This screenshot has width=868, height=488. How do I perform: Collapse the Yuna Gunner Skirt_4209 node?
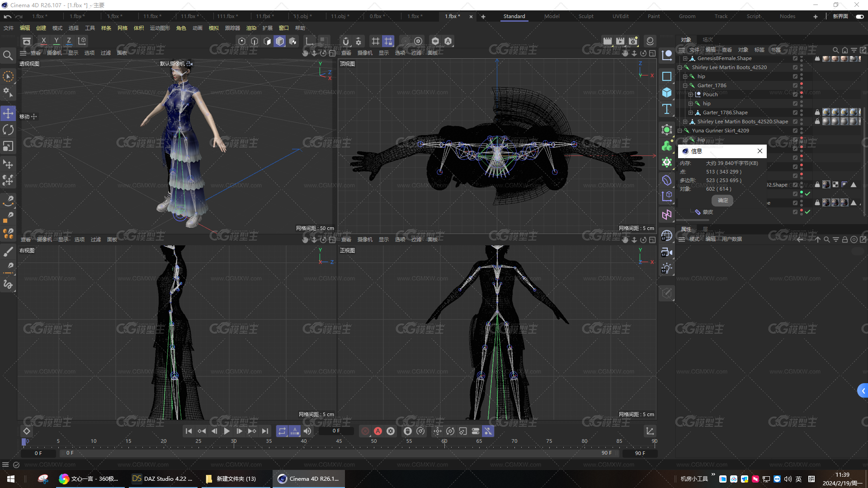679,131
